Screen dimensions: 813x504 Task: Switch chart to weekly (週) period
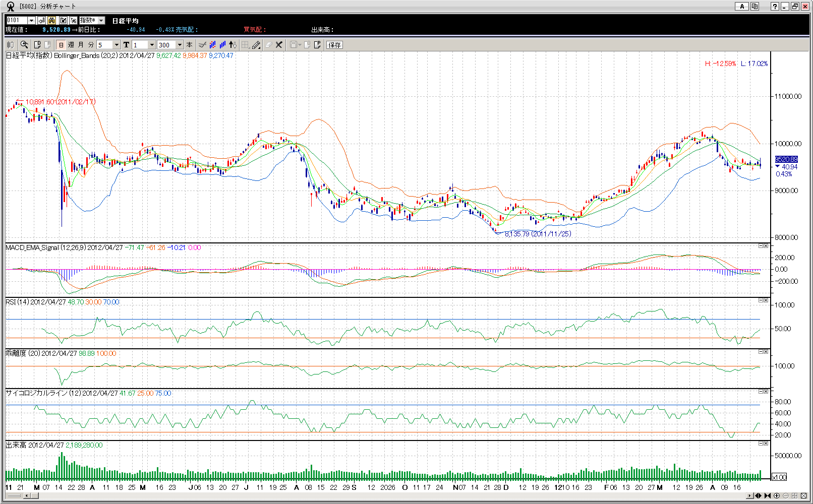[71, 45]
